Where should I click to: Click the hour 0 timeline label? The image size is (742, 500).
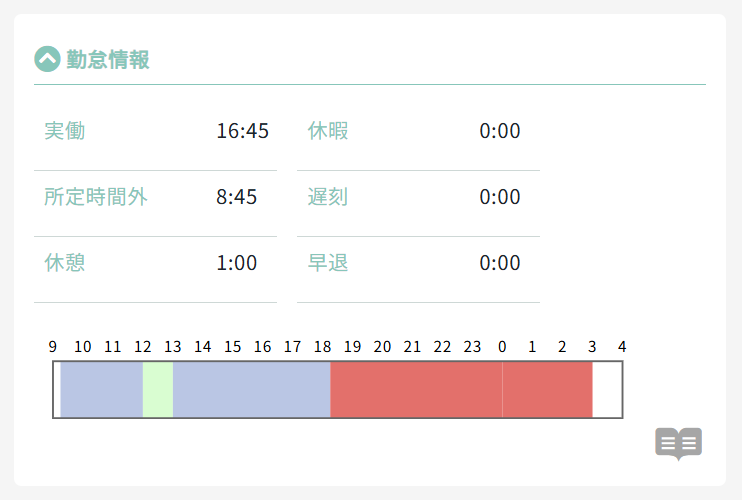(x=502, y=347)
